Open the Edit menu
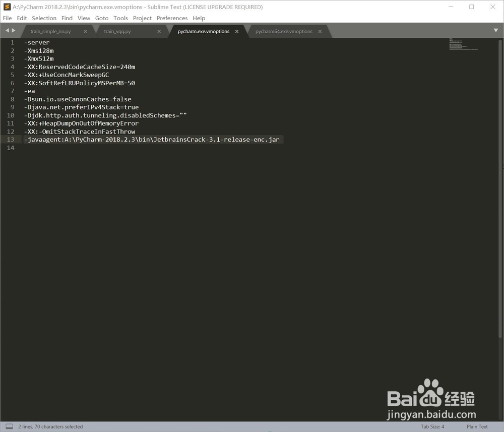 point(22,18)
